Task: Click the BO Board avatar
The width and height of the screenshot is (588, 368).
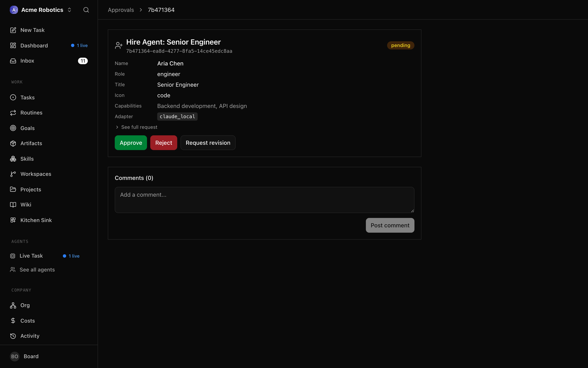Action: (x=14, y=356)
